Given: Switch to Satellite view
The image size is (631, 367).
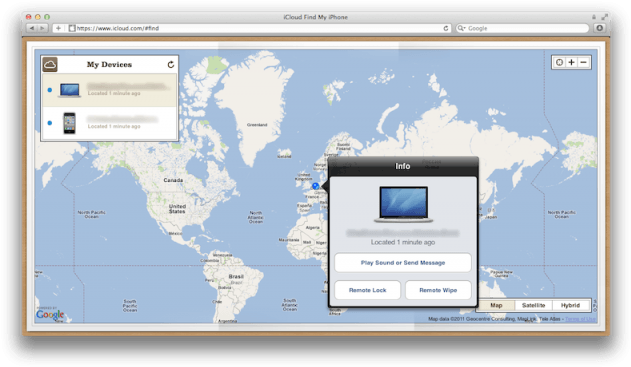Looking at the screenshot, I should 534,305.
